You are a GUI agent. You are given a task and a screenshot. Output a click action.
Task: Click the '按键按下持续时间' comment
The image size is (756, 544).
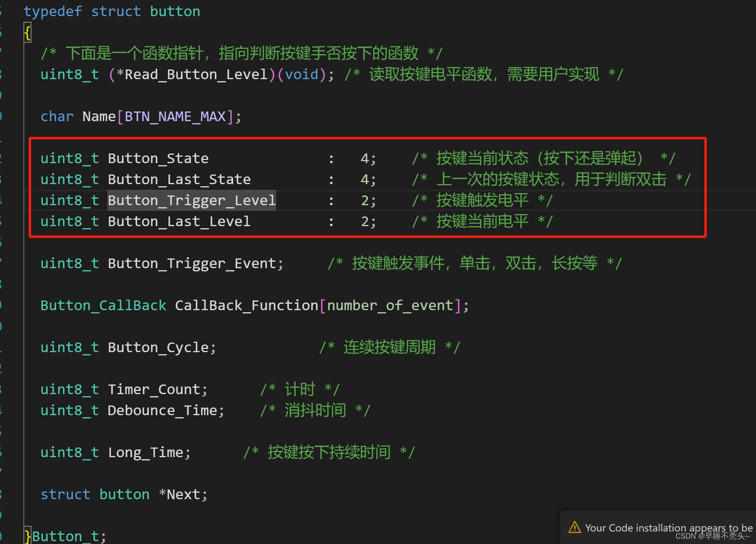point(329,452)
